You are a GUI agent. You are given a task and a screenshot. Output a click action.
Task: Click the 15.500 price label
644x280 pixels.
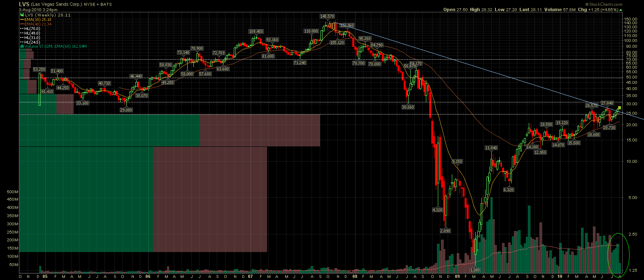click(574, 143)
